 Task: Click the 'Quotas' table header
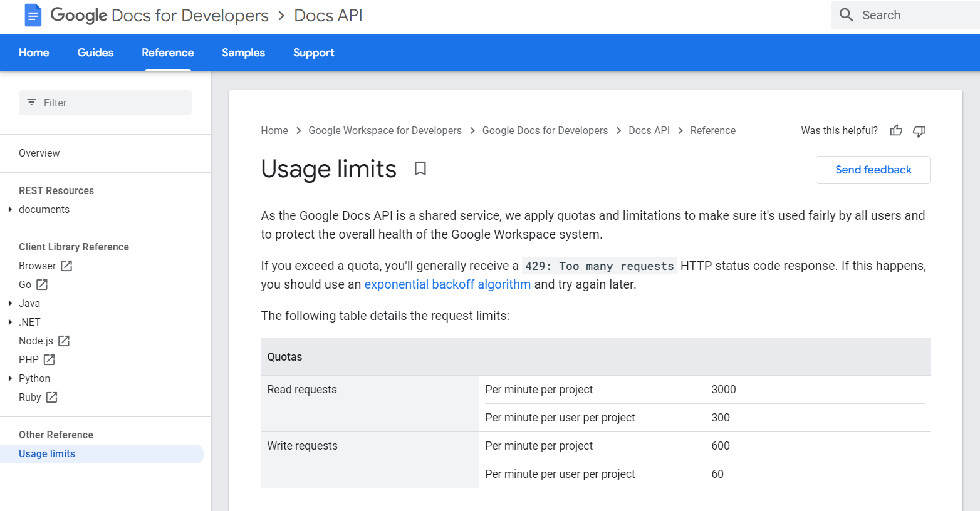click(x=596, y=357)
